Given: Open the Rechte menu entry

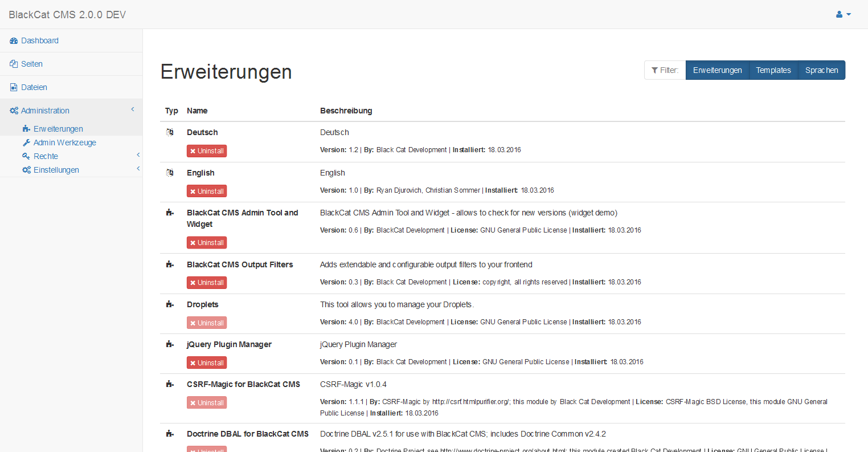Looking at the screenshot, I should pyautogui.click(x=46, y=156).
